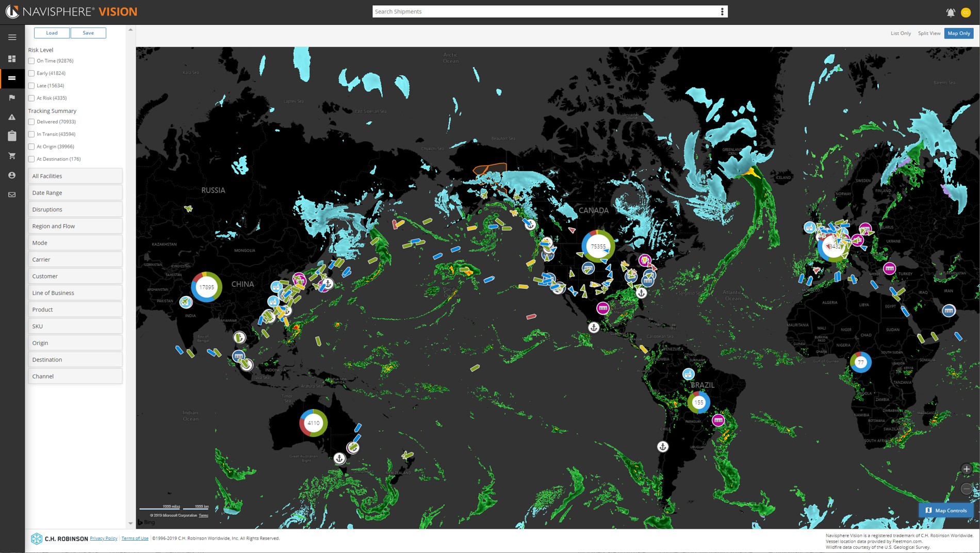The height and width of the screenshot is (553, 980).
Task: Open the warning alerts triangle icon
Action: [12, 117]
